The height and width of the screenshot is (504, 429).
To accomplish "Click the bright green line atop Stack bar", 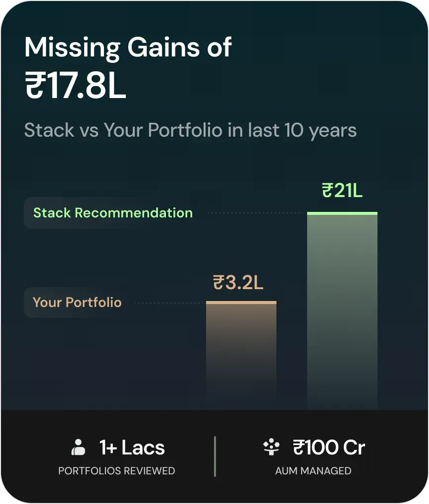I will pos(342,213).
